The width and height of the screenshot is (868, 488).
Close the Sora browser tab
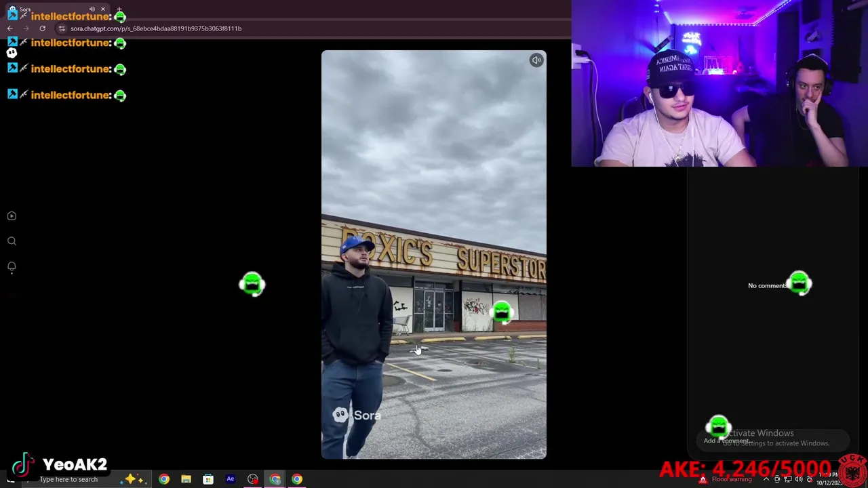(x=103, y=9)
